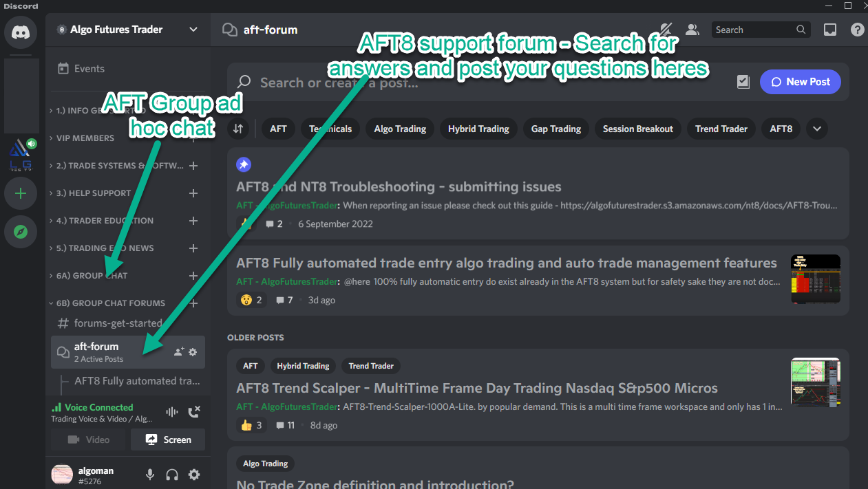Screen dimensions: 868x489
Task: Create channel in 6A) GROUP CHAT
Action: (x=193, y=276)
